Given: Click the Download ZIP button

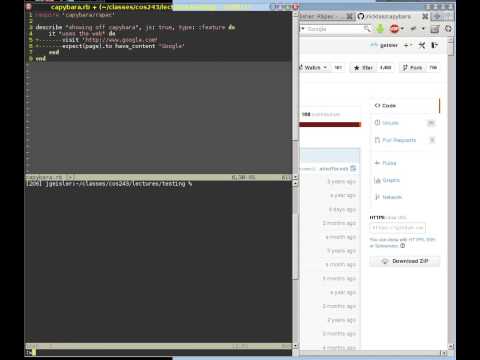Looking at the screenshot, I should click(x=405, y=261).
